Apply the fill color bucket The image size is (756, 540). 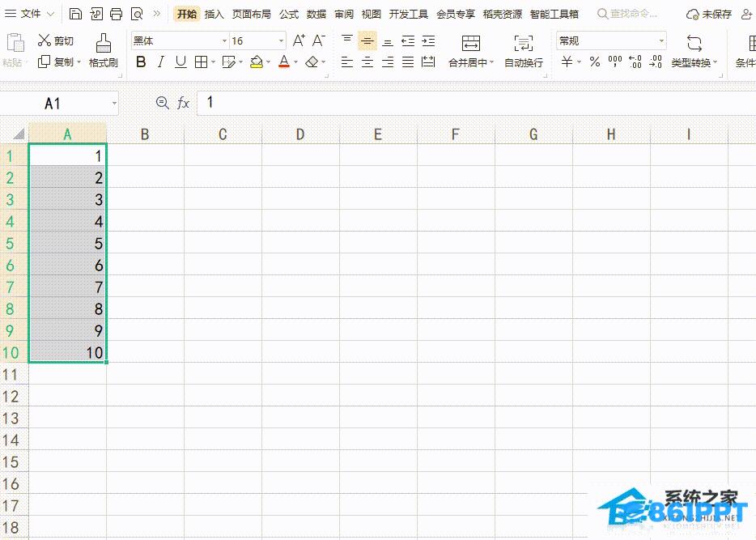[x=257, y=62]
